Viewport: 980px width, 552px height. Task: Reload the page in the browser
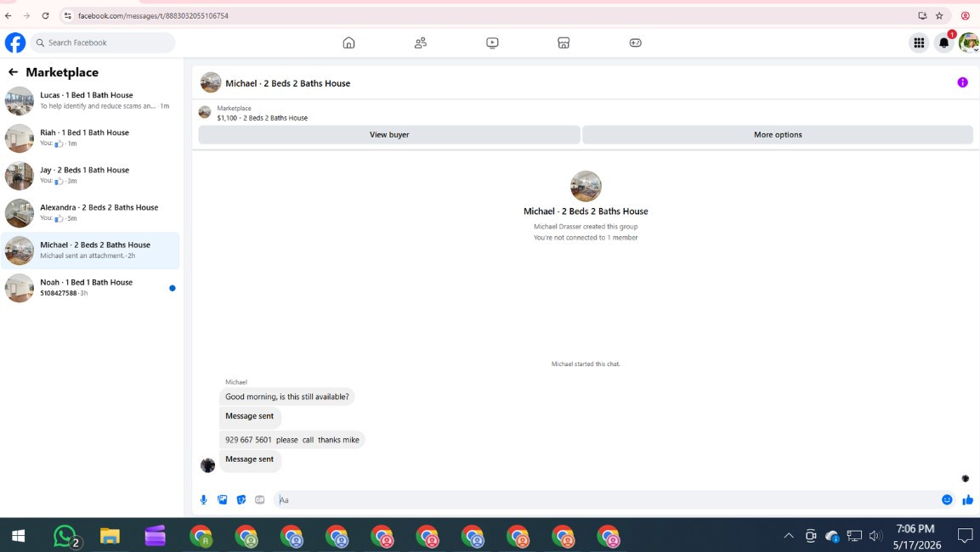pyautogui.click(x=46, y=15)
